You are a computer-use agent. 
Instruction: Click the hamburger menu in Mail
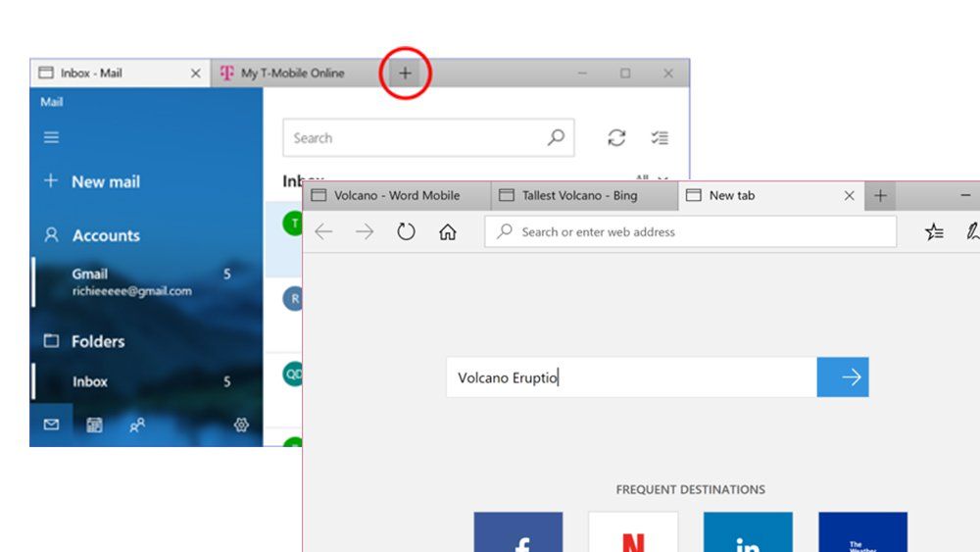pos(51,137)
